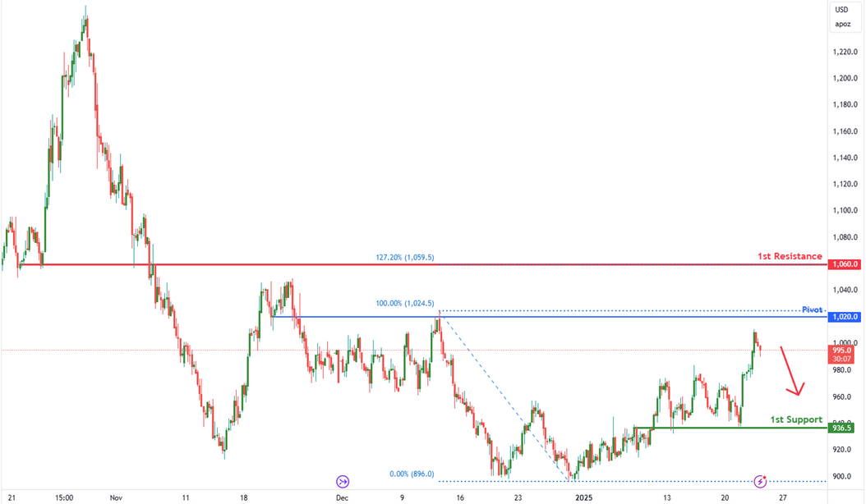
Task: Click the "16" date on time axis
Action: tap(460, 497)
